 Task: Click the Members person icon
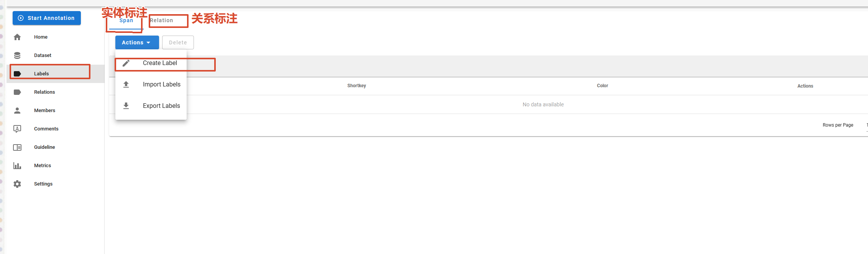point(17,111)
